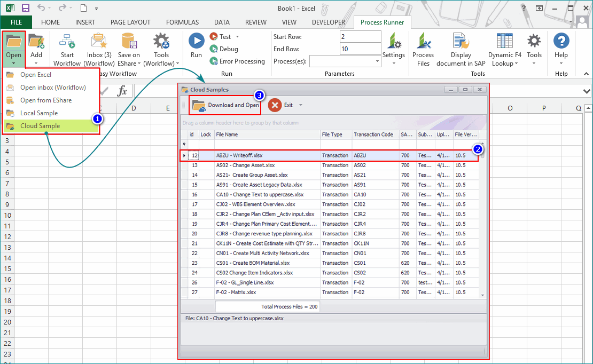Expand dropdown arrow next to Exit

pos(301,105)
